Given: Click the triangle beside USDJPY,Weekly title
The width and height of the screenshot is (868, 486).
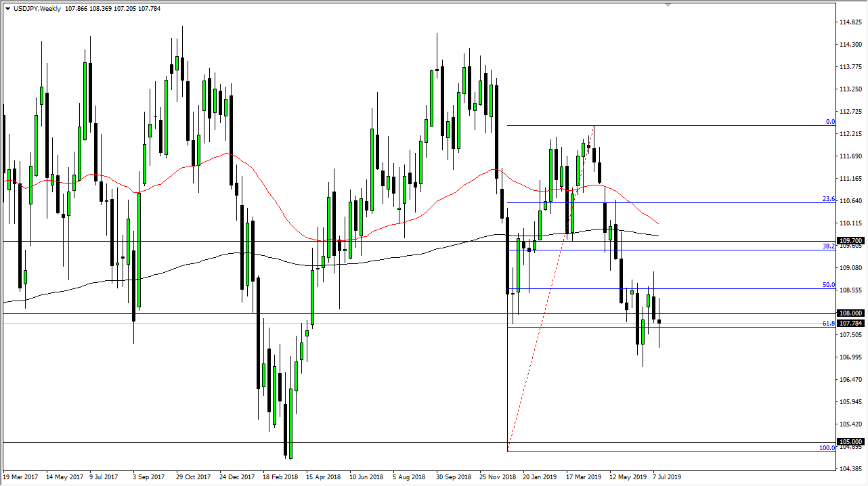Looking at the screenshot, I should click(x=7, y=8).
